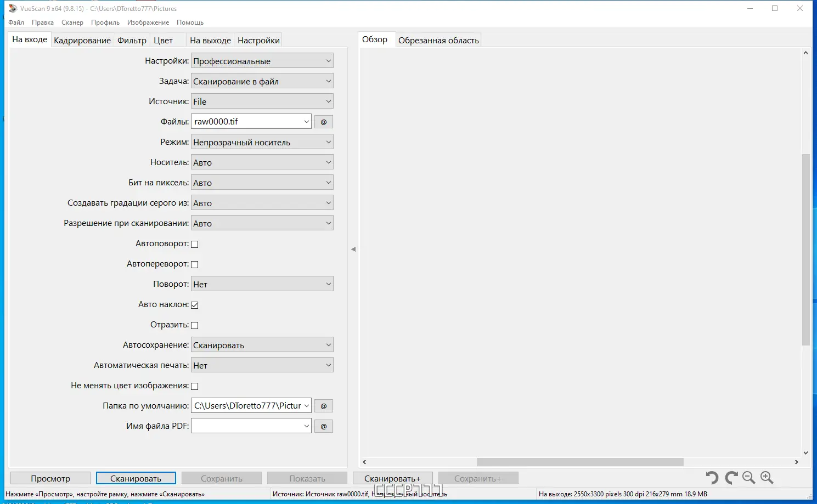Toggle the Автоповорот checkbox
The height and width of the screenshot is (504, 817).
tap(194, 244)
